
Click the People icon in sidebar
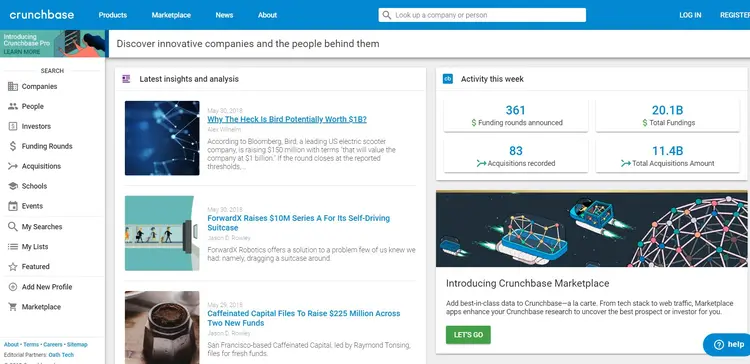tap(13, 106)
